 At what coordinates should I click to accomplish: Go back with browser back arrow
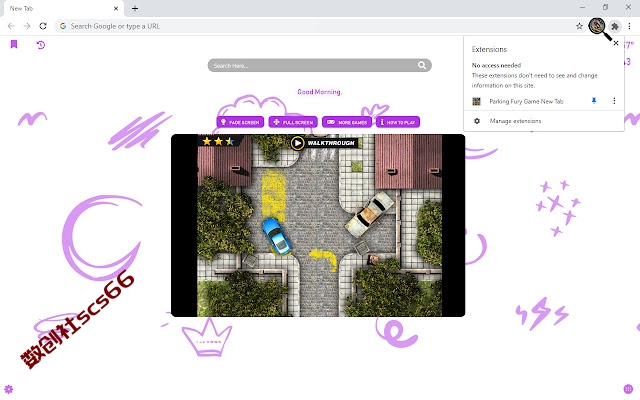coord(11,26)
